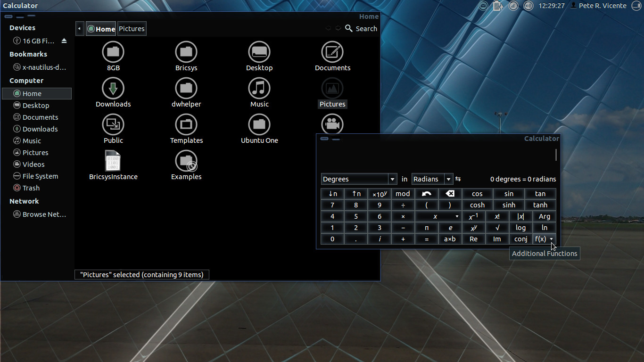Open the network indicator in top panel
644x362 pixels.
513,6
